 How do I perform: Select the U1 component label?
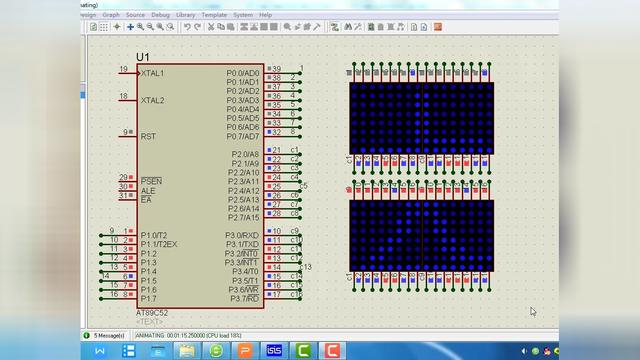[143, 57]
